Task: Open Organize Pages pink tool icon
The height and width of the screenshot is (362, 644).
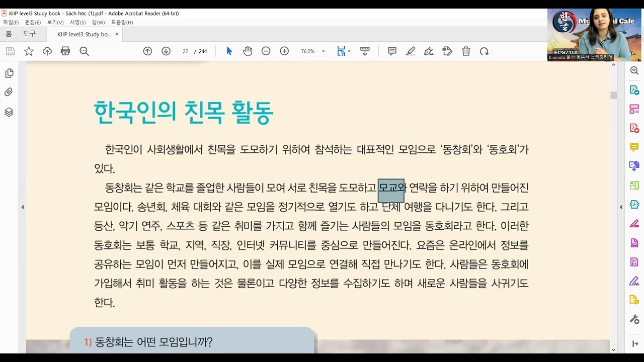Action: [634, 109]
